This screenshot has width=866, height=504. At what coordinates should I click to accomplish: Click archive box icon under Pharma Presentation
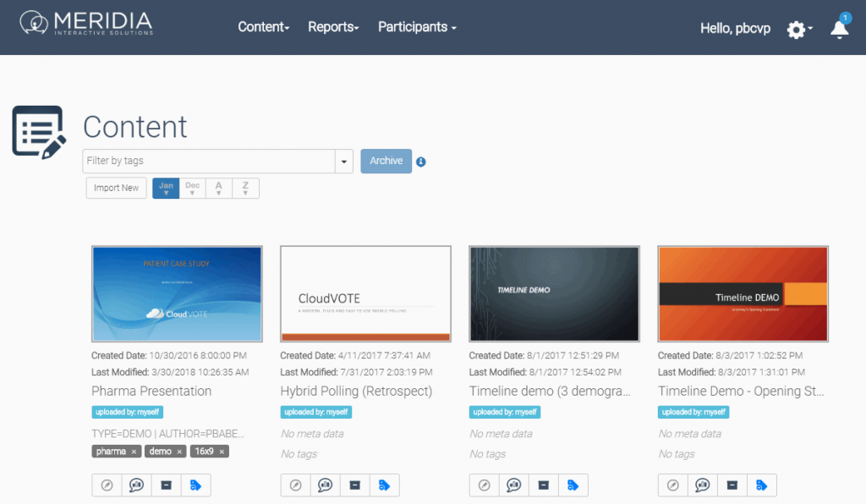point(166,485)
